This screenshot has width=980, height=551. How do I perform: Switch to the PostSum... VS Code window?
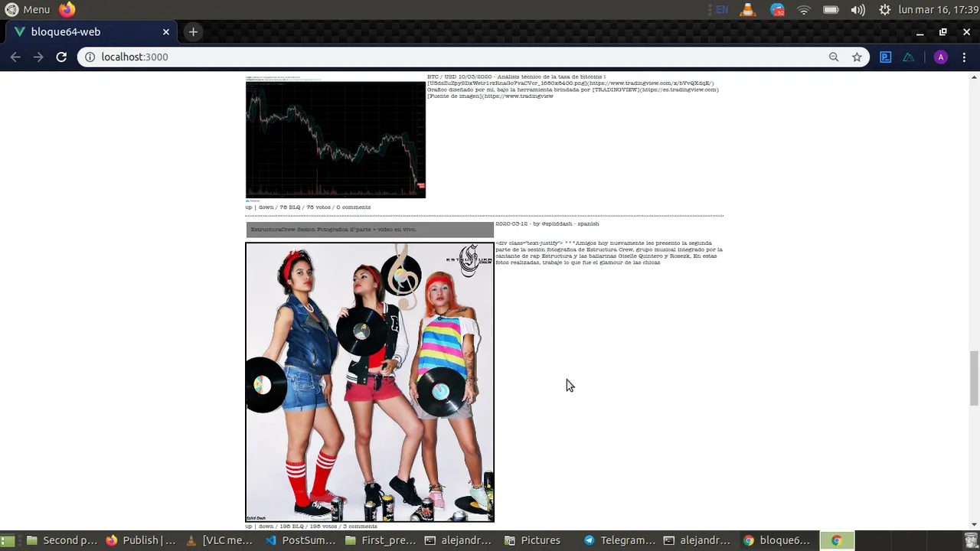tap(301, 540)
